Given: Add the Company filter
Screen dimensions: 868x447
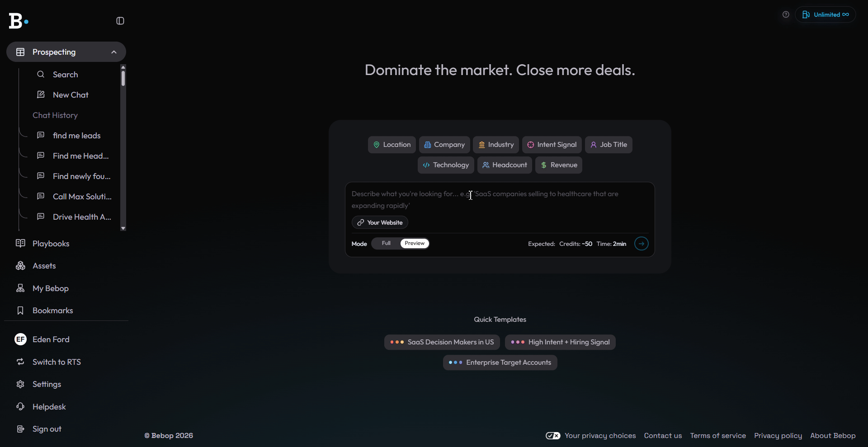Looking at the screenshot, I should coord(444,145).
